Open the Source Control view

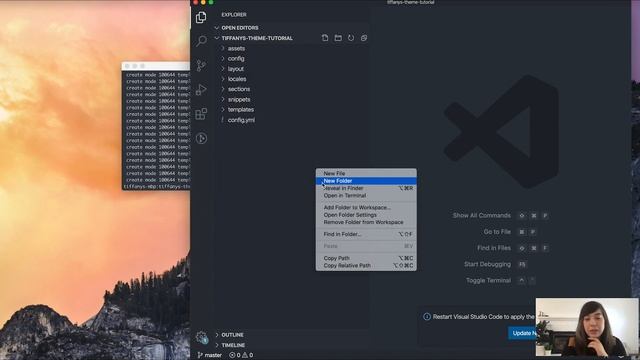point(201,65)
